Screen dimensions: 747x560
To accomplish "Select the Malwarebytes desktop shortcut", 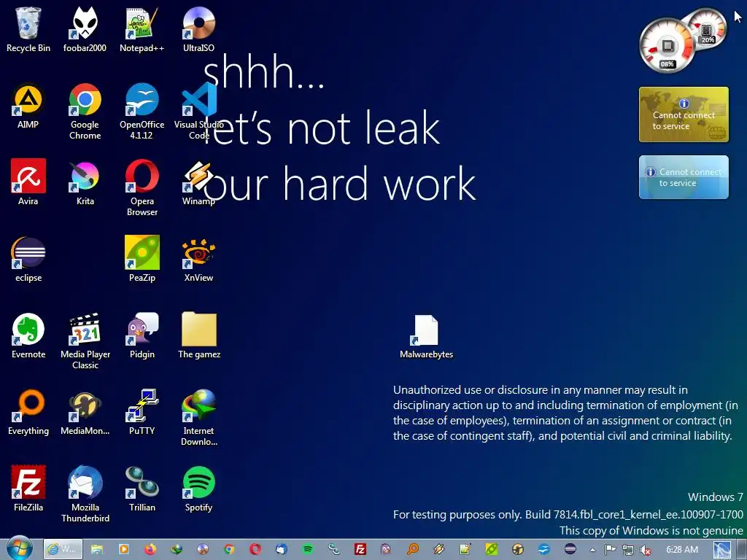I will point(426,337).
